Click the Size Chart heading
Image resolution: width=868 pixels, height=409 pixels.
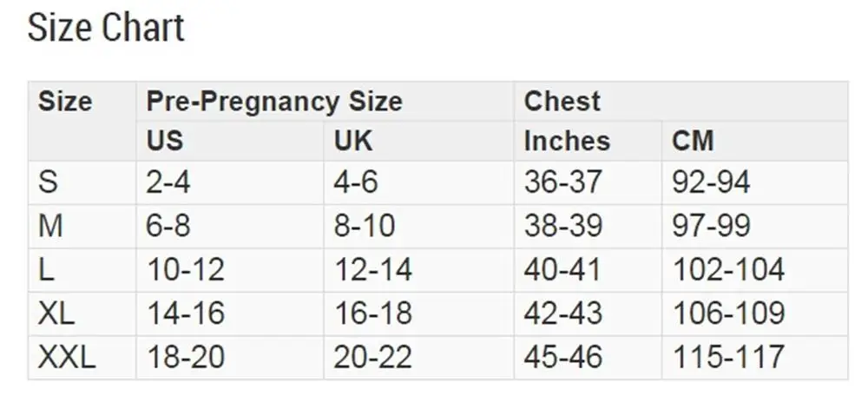tap(106, 28)
